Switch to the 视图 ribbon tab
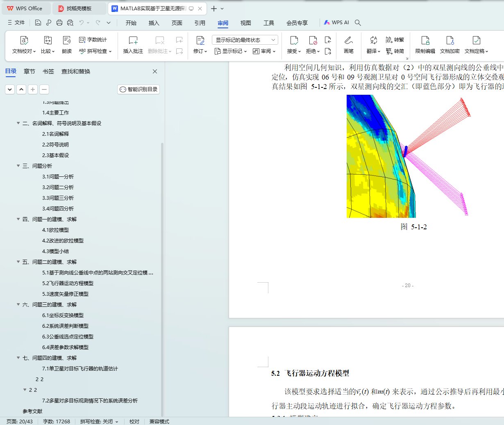Viewport: 504px width, 425px height. pos(246,23)
